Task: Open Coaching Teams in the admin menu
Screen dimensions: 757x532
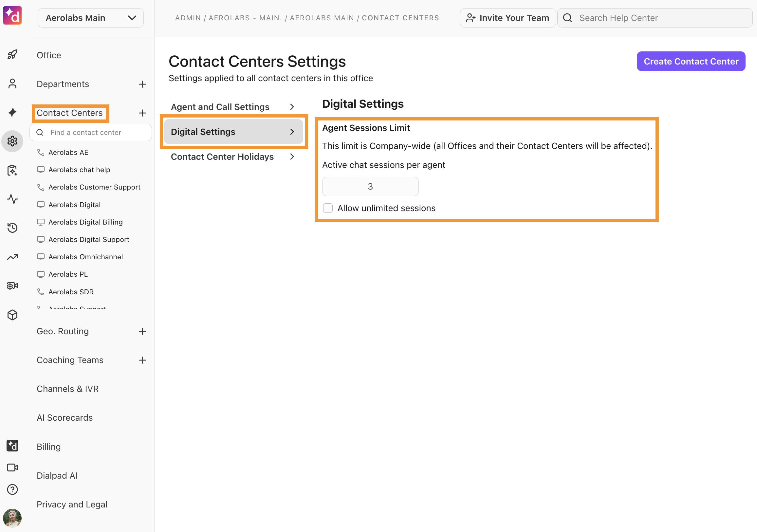Action: tap(70, 360)
